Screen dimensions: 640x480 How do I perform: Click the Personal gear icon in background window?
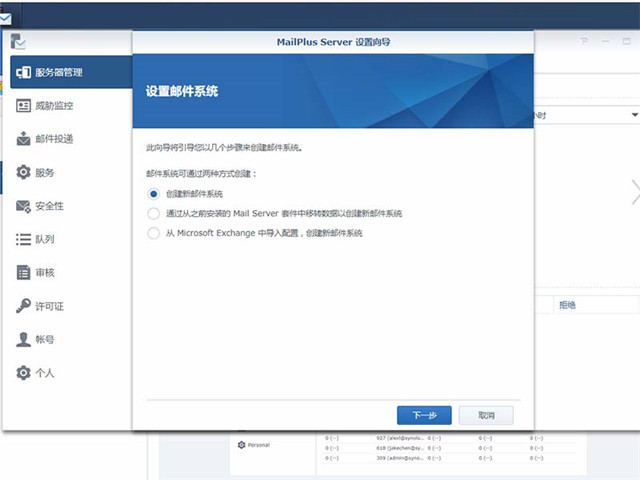(241, 444)
